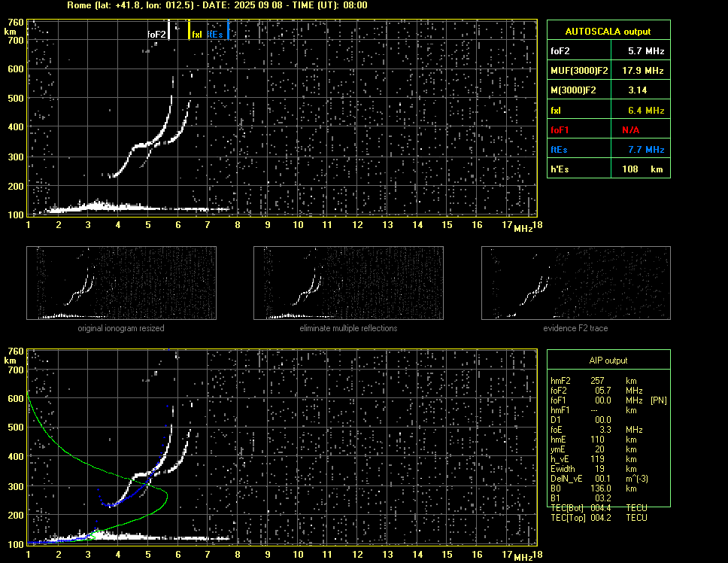Click the TEC[Top] value 004.2
Screen dimensions: 728x563
[601, 518]
